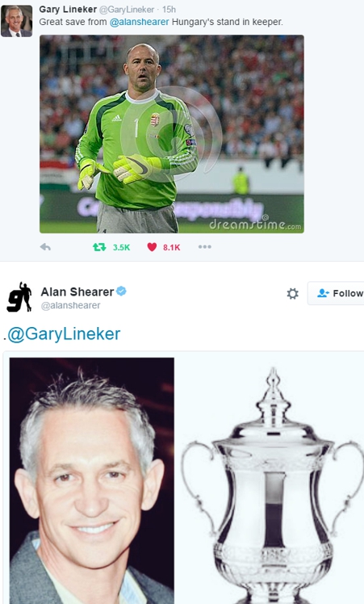Open the grey-haired man portrait image
The height and width of the screenshot is (604, 364).
tap(92, 480)
